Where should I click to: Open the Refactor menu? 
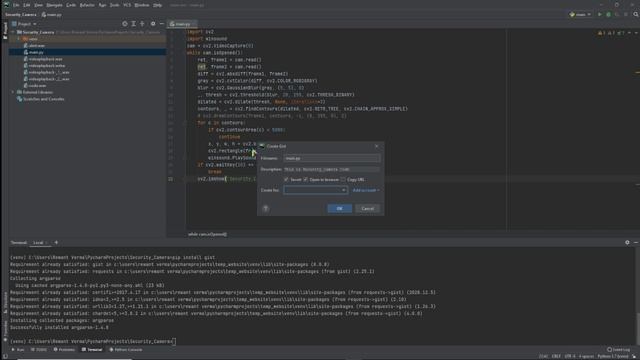(x=87, y=5)
